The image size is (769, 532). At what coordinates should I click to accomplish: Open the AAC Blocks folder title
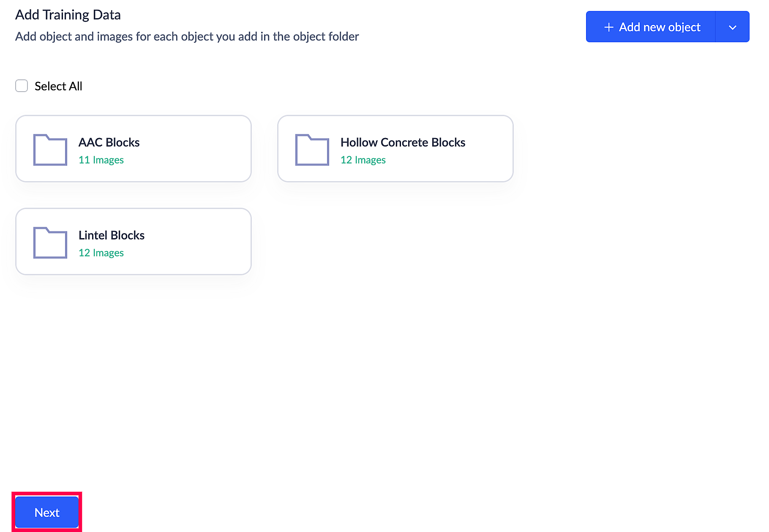pyautogui.click(x=109, y=142)
